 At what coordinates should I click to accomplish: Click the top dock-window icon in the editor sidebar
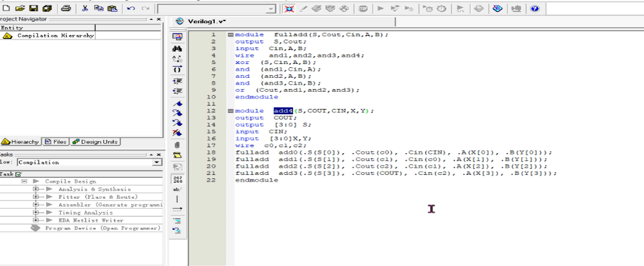click(x=177, y=36)
